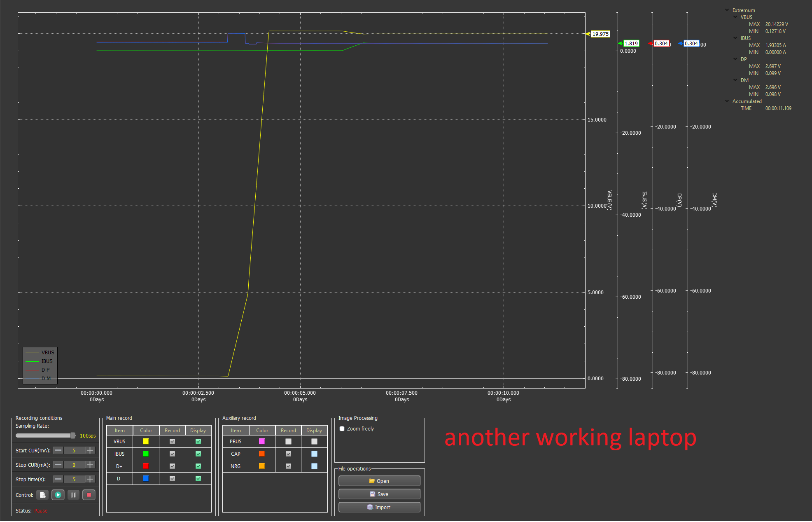The height and width of the screenshot is (522, 812).
Task: Increase Stop time with the plus icon
Action: (90, 479)
